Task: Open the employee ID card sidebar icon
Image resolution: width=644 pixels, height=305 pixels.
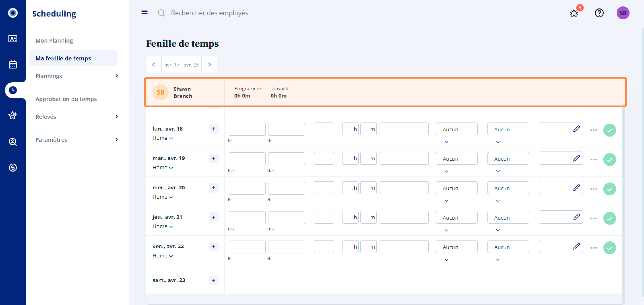Action: 13,38
